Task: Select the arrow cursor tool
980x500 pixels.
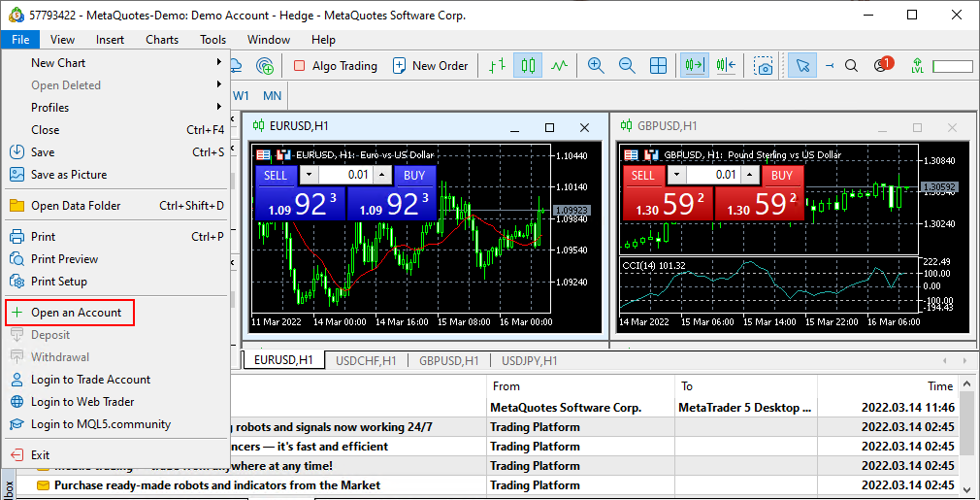Action: tap(802, 66)
